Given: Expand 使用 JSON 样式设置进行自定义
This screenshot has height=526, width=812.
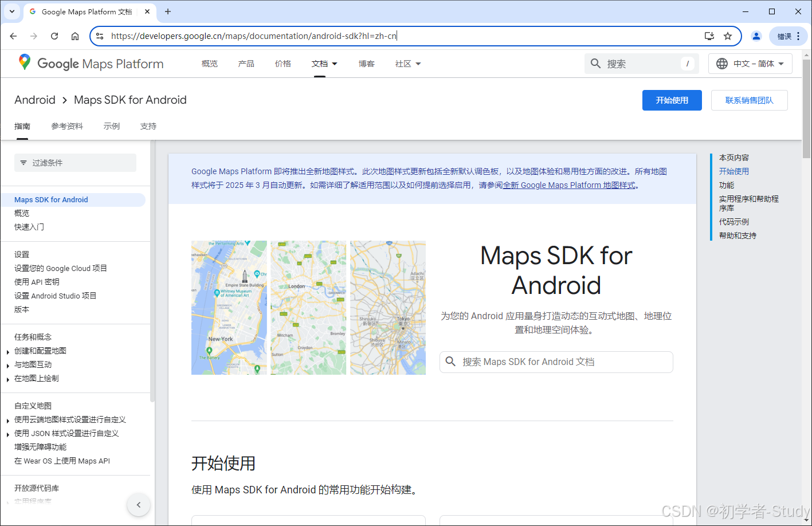Looking at the screenshot, I should [x=8, y=434].
